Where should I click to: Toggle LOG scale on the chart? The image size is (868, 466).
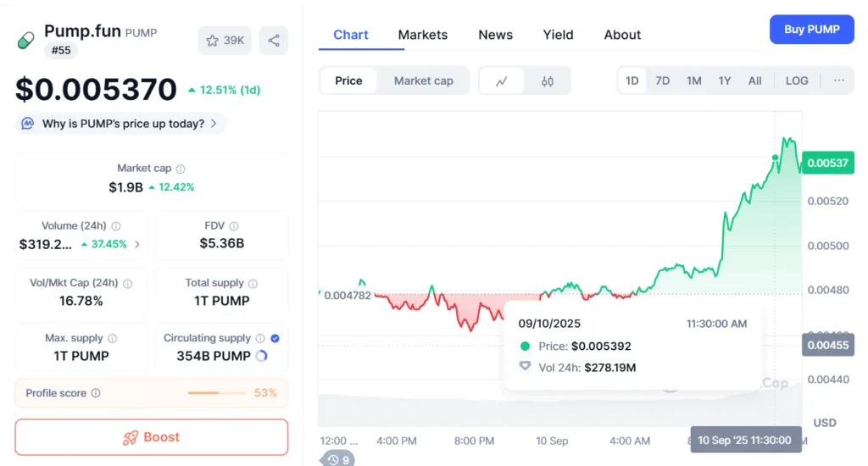(797, 80)
